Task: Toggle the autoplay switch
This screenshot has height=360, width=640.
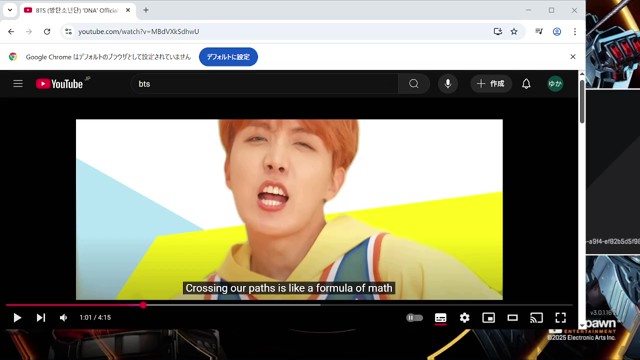Action: [415, 318]
